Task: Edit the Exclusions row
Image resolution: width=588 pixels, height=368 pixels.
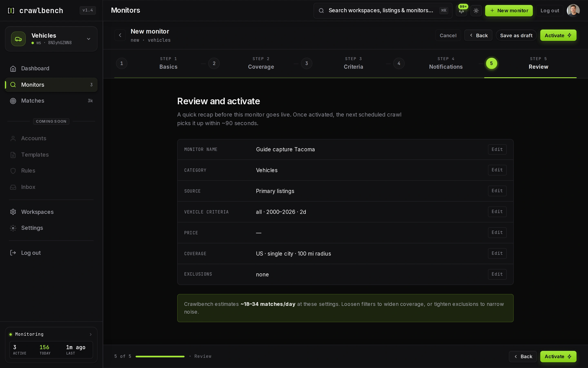Action: 497,274
